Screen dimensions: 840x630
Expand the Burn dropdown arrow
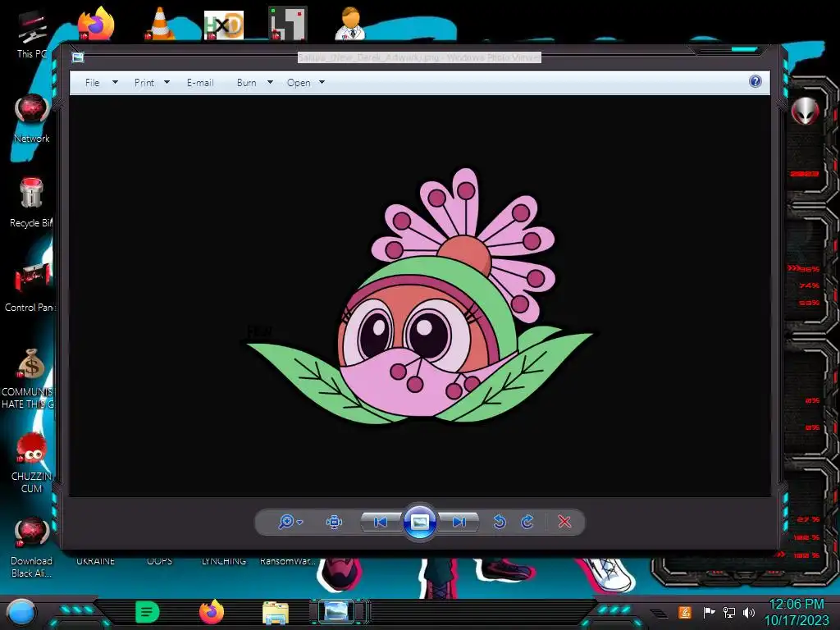[x=270, y=83]
